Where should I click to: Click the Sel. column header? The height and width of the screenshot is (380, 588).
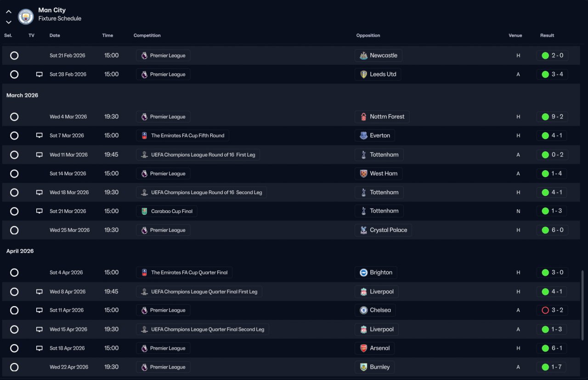(x=8, y=35)
